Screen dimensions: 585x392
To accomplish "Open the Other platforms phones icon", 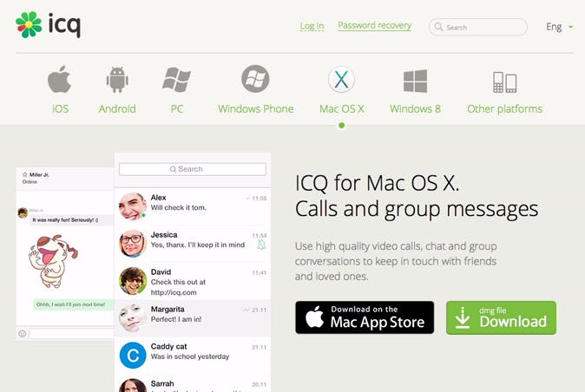I will tap(505, 82).
